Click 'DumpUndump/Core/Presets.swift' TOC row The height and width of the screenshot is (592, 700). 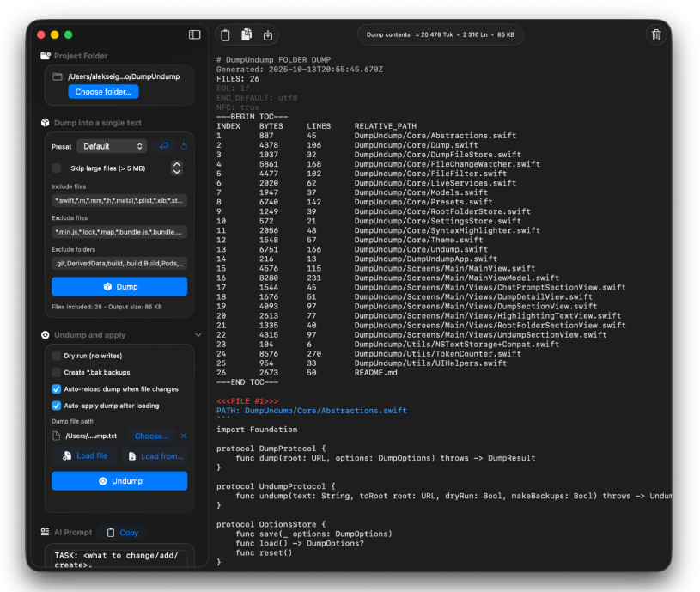coord(423,202)
